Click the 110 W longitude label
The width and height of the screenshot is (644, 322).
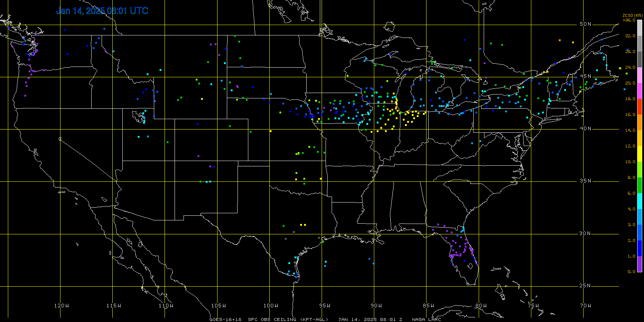166,306
